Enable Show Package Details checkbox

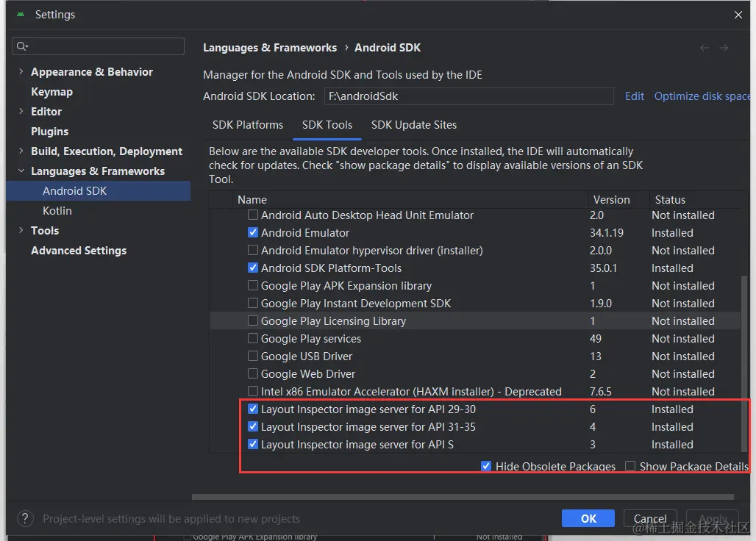(630, 466)
